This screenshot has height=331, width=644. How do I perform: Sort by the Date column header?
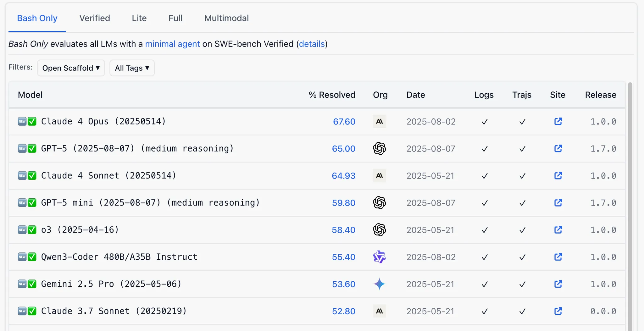pyautogui.click(x=416, y=95)
